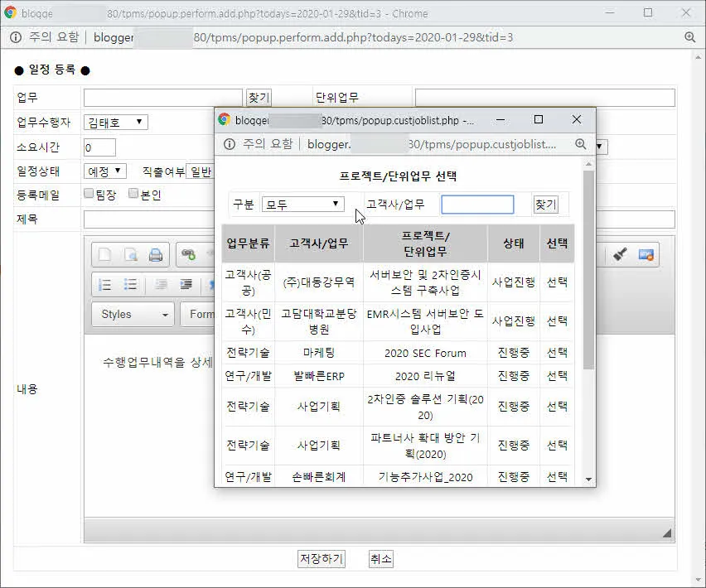
Task: Click the 2020 SEC Forum cell
Action: point(425,353)
